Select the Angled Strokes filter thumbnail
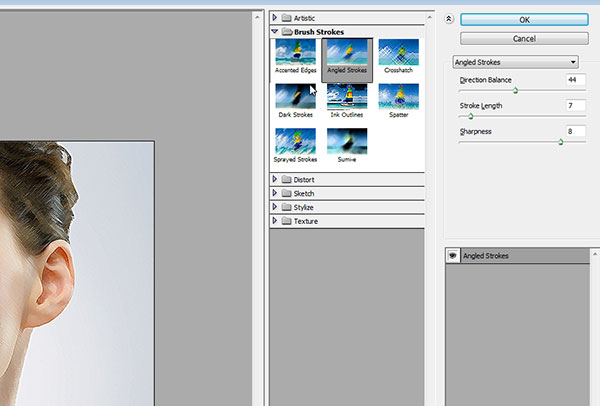 pyautogui.click(x=347, y=52)
